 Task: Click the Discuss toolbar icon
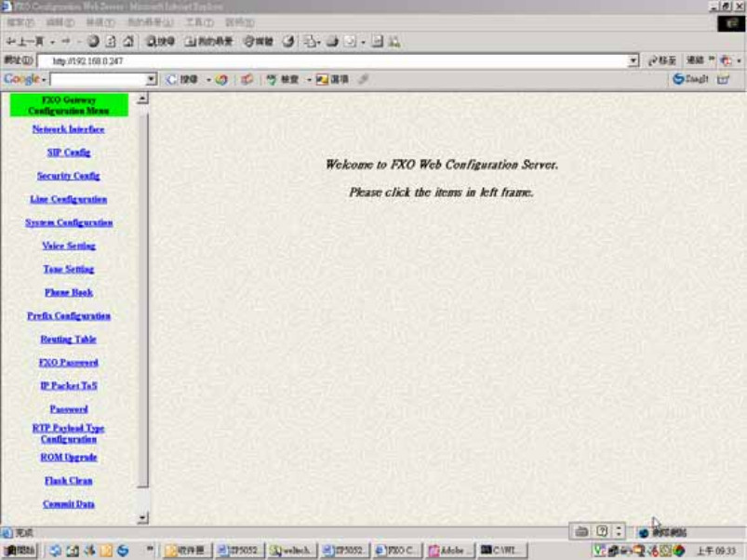pos(378,42)
